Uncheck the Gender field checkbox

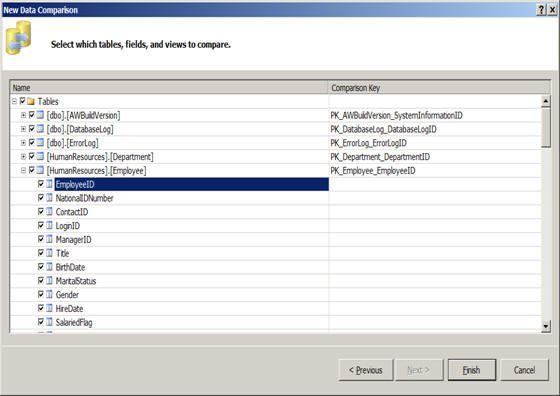click(x=41, y=294)
